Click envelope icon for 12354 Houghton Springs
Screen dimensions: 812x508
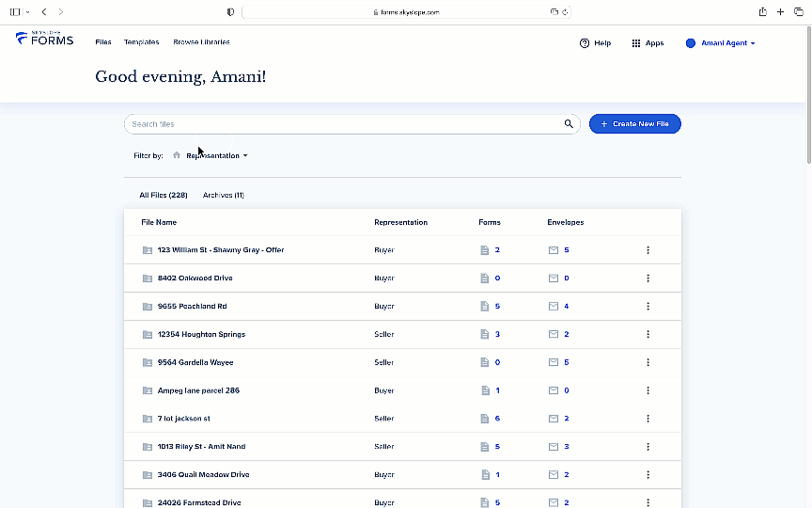(x=553, y=334)
